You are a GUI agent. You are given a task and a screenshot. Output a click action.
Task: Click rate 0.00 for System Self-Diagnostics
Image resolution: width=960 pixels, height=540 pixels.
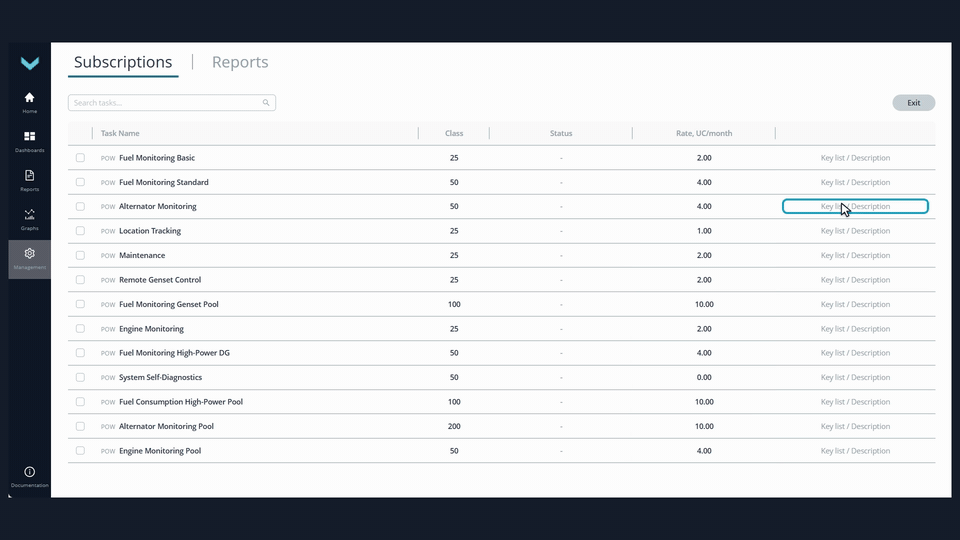pyautogui.click(x=704, y=377)
